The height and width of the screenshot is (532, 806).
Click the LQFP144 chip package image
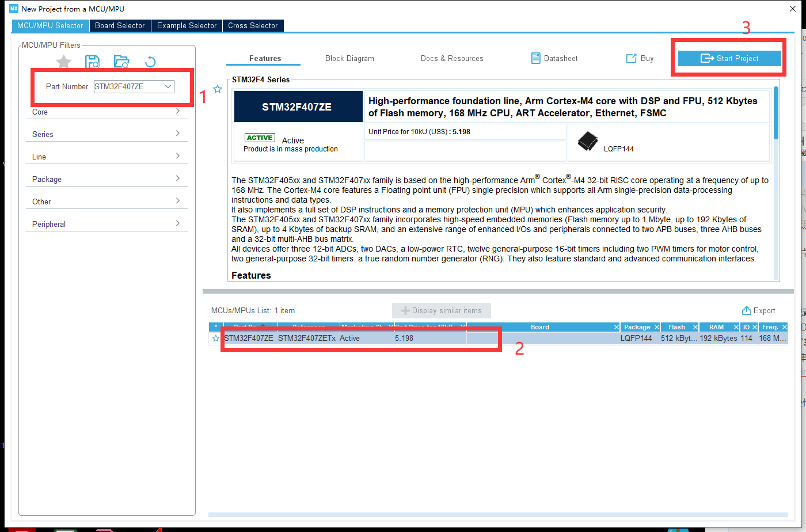588,141
